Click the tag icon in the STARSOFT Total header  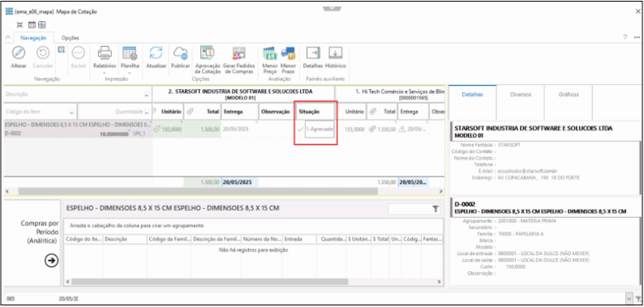pos(190,111)
